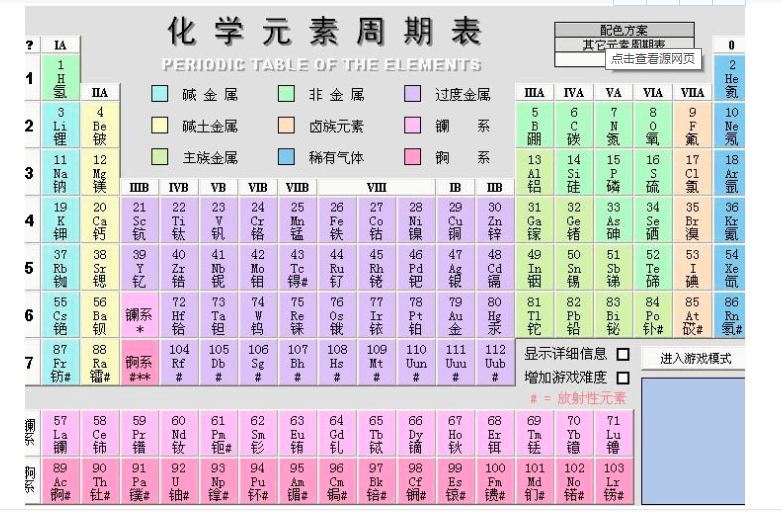Select copper cell 29 Cu 铜
This screenshot has width=782, height=512.
point(455,220)
